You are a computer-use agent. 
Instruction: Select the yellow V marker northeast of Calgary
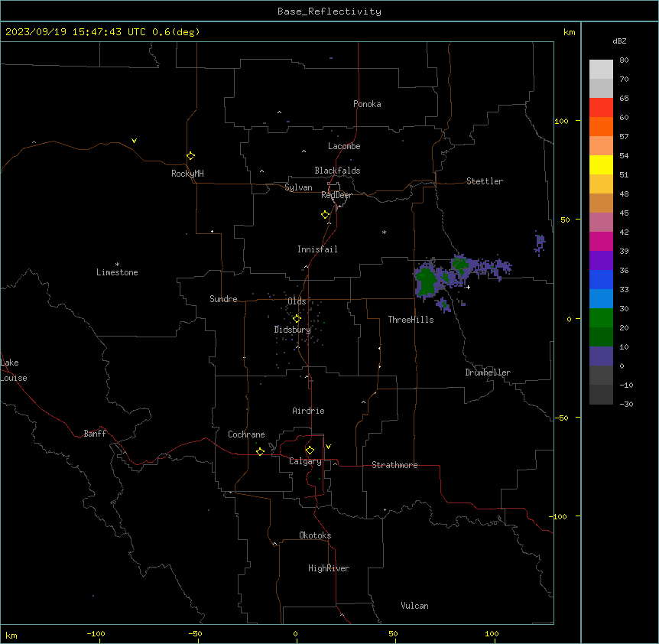(328, 447)
